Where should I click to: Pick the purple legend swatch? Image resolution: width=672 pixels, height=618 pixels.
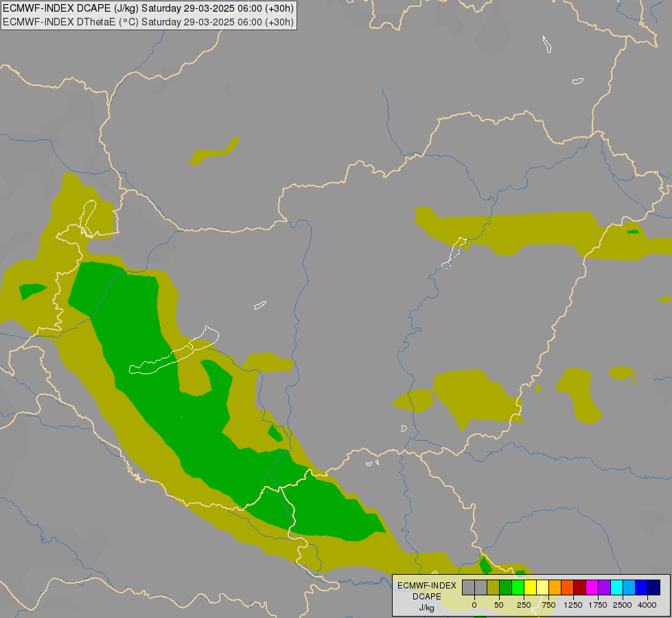605,588
